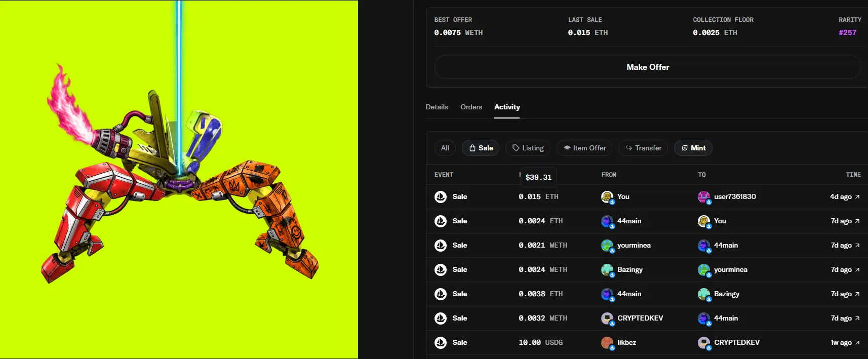Click the avatar beside sender yourminea in the 0.0021 WETH row
The width and height of the screenshot is (868, 359).
[607, 246]
